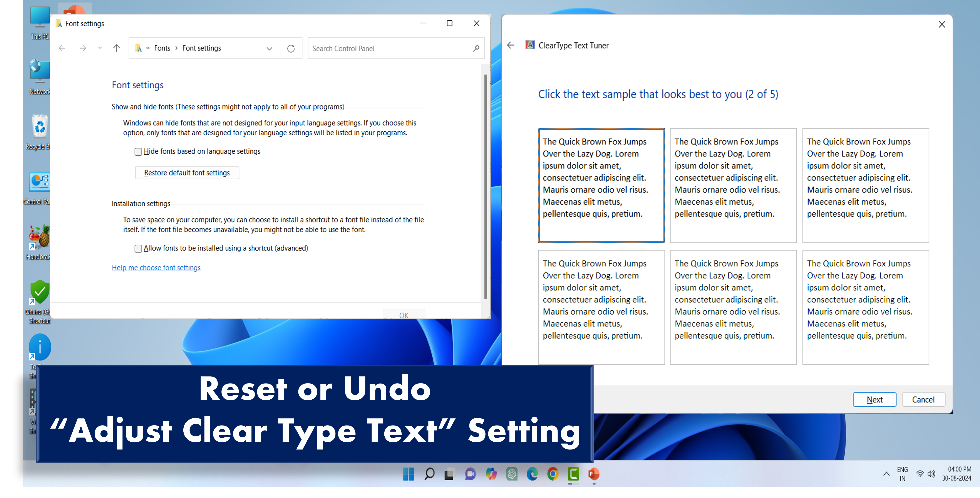
Task: Click the search magnifier in Control Panel search
Action: (x=476, y=48)
